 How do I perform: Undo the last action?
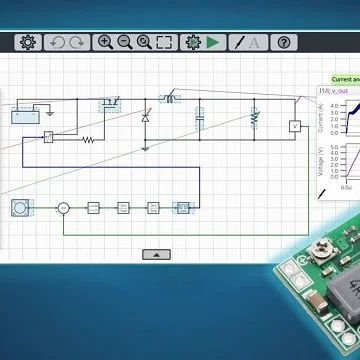[57, 43]
